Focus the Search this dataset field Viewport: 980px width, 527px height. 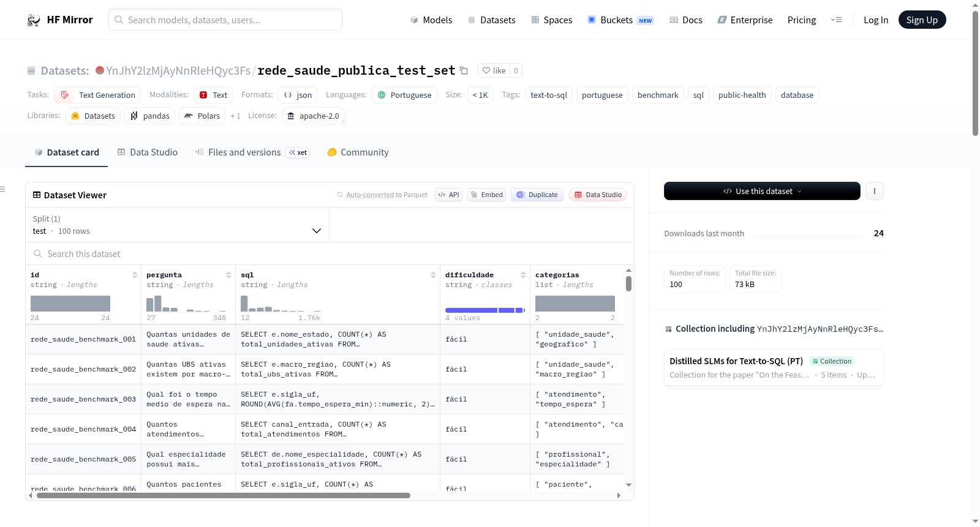coord(330,253)
